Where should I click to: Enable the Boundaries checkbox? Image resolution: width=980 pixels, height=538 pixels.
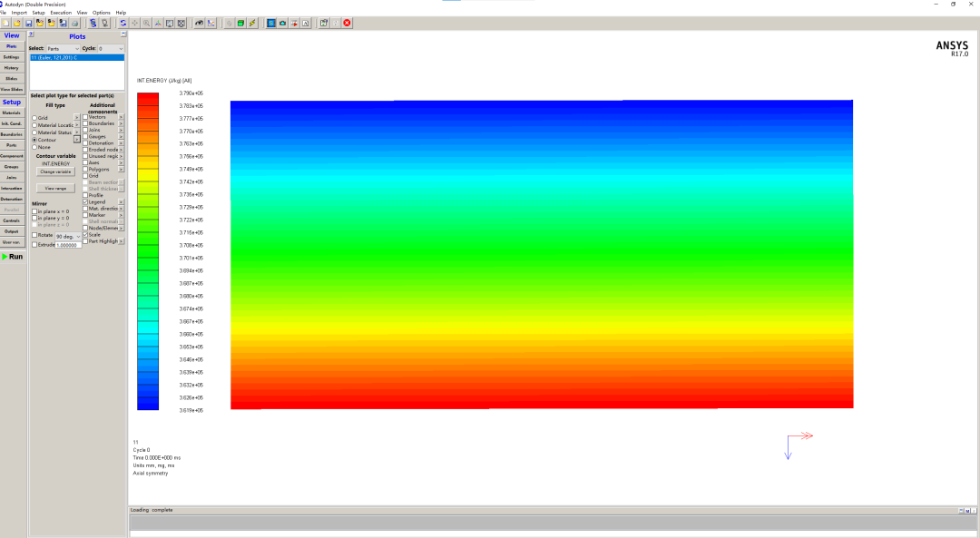(85, 123)
